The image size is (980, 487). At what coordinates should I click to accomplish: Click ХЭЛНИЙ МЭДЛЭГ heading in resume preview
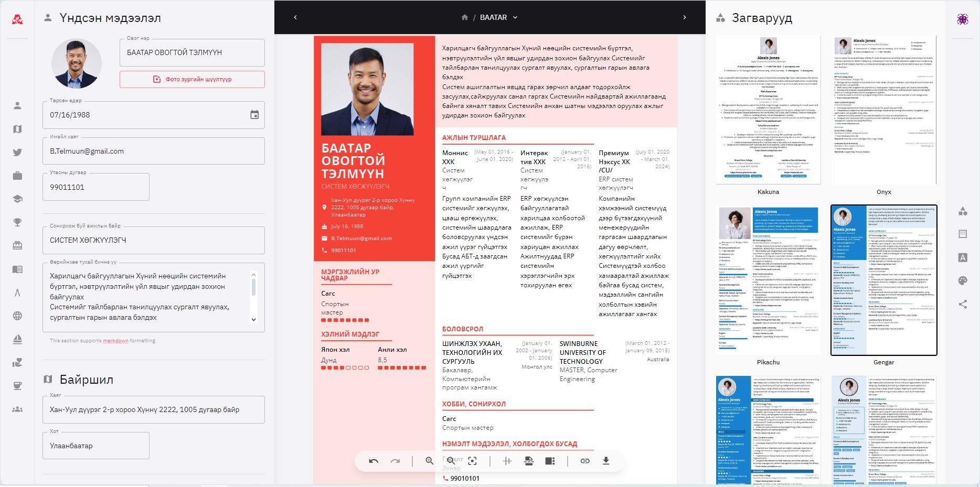point(350,334)
